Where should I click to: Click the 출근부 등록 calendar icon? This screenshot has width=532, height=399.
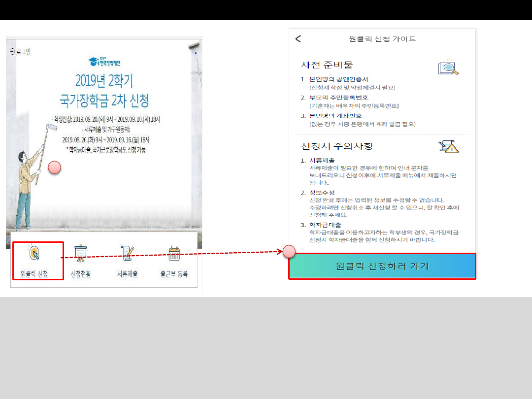coord(174,253)
